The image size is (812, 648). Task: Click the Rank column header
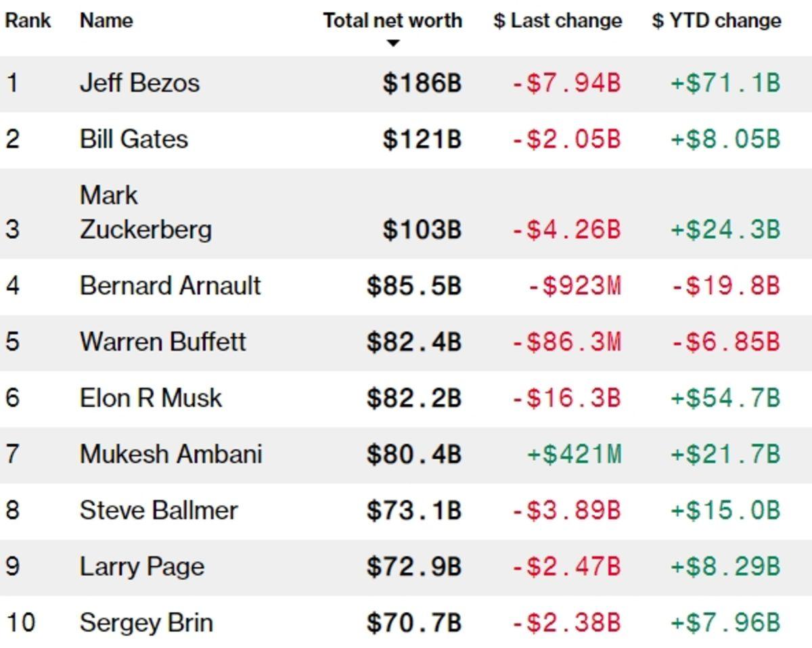pos(28,20)
